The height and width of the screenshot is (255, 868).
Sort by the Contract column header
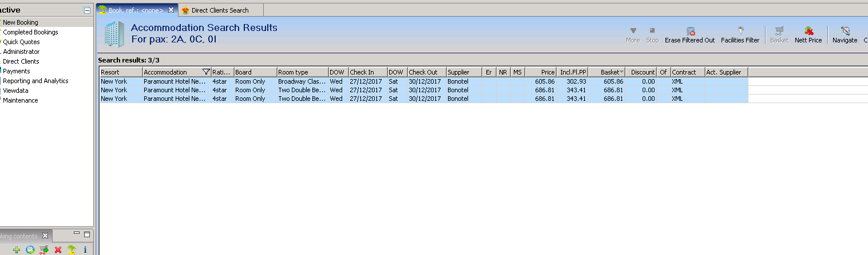(x=688, y=72)
